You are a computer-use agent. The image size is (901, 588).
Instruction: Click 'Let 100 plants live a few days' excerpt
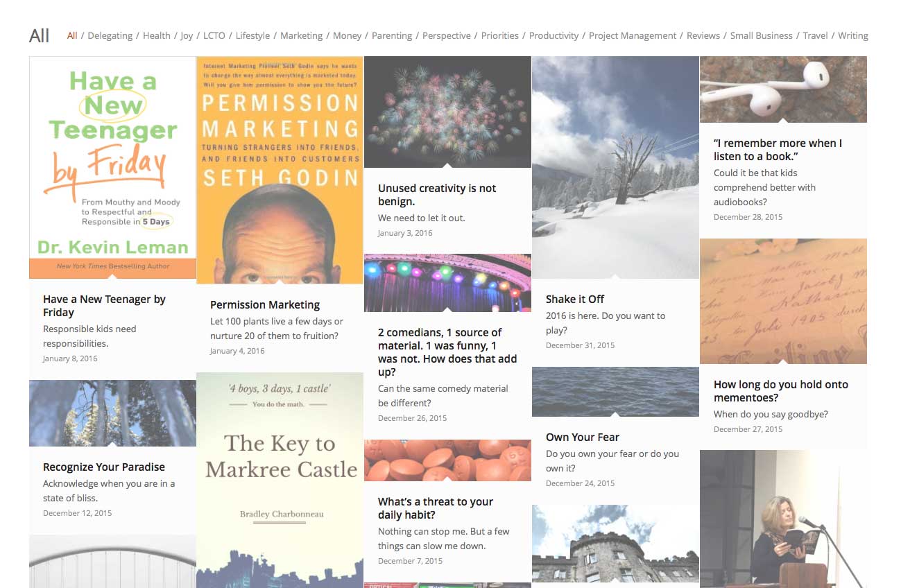pos(277,329)
